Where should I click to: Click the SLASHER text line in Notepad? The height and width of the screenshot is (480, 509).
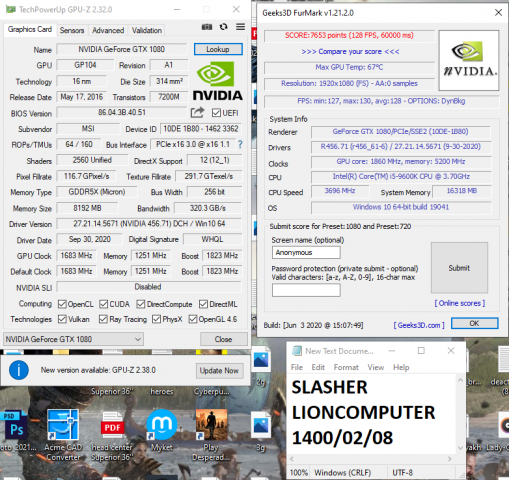click(329, 387)
